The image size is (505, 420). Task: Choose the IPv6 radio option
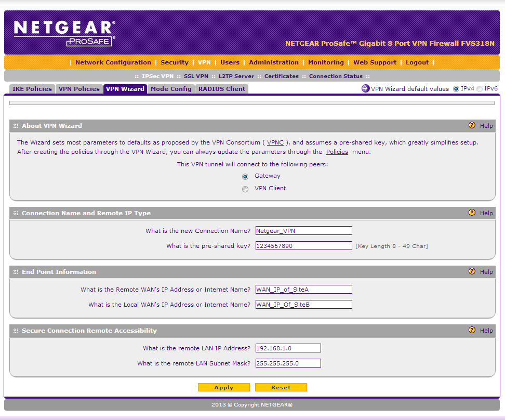480,89
